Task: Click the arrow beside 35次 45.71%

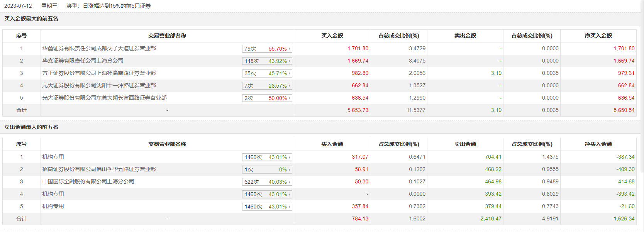Action: point(289,73)
